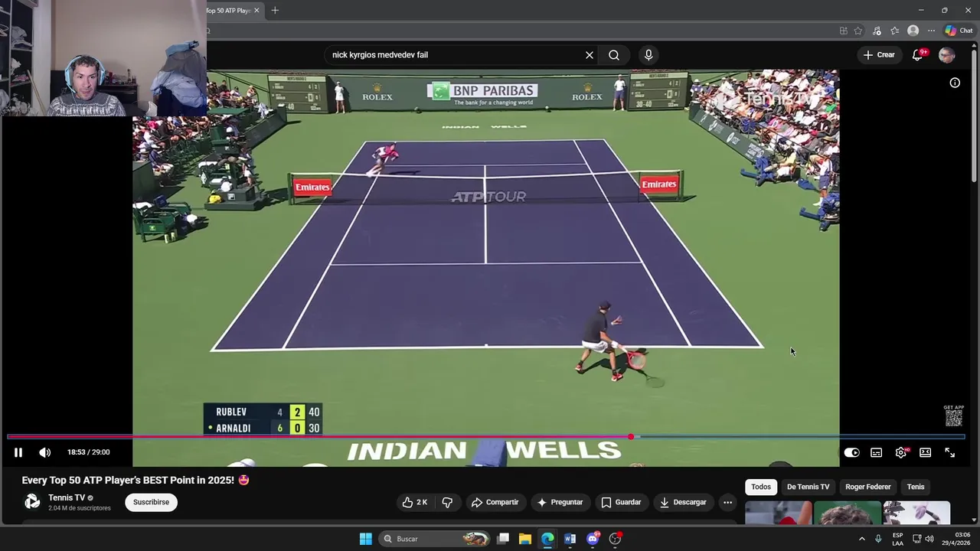Select the De Tennis TV filter chip
This screenshot has width=980, height=551.
808,487
